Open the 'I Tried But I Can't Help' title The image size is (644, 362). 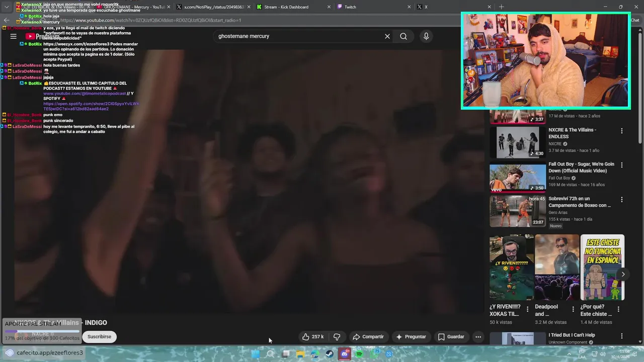[572, 335]
